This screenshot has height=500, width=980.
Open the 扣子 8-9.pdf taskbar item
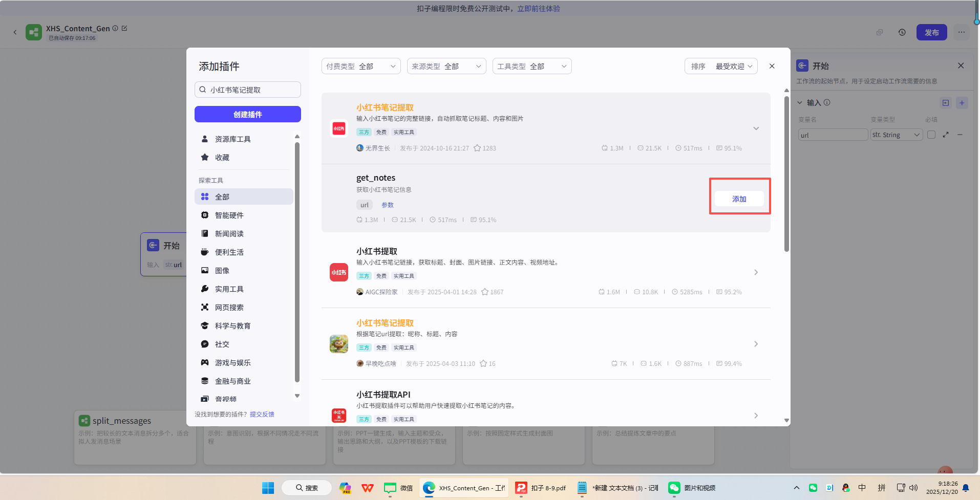pyautogui.click(x=541, y=488)
